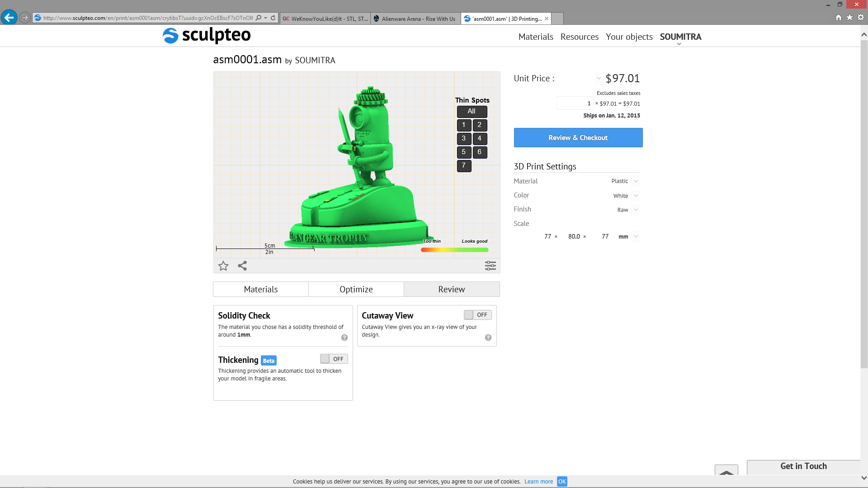
Task: Click the browser URL address field
Action: (148, 18)
